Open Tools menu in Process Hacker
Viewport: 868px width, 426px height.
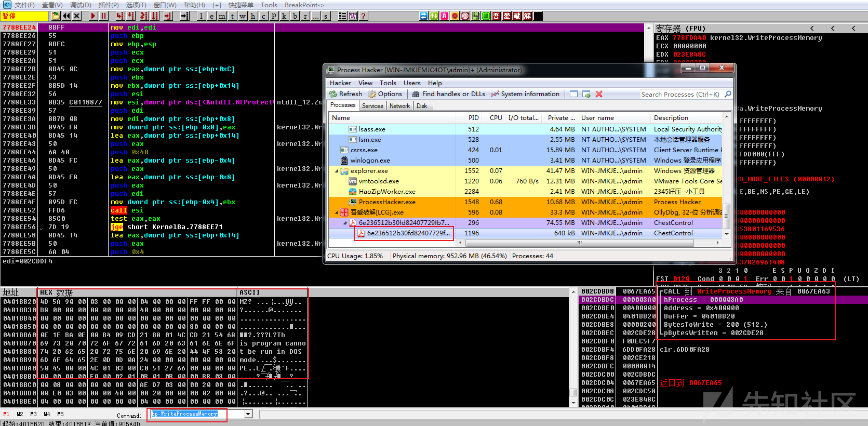click(388, 83)
